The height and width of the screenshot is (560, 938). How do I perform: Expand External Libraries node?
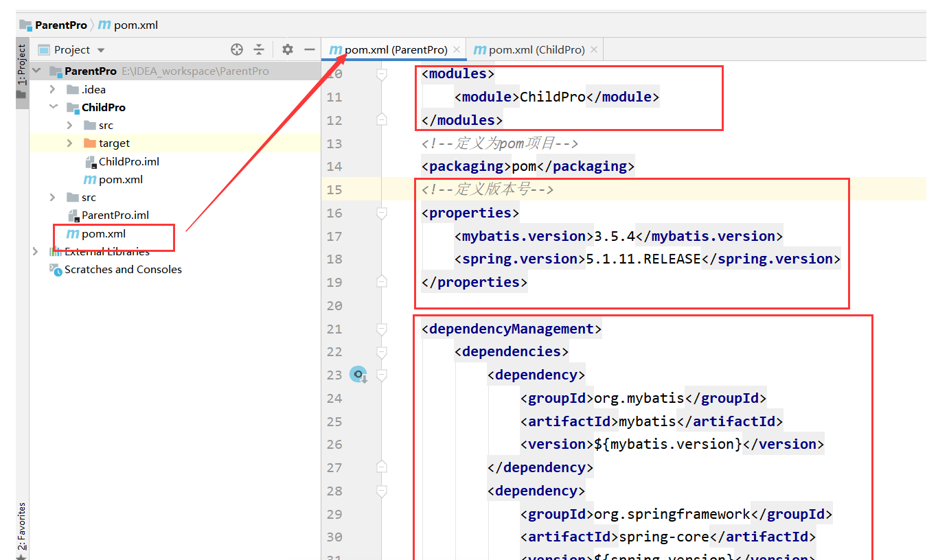click(36, 252)
